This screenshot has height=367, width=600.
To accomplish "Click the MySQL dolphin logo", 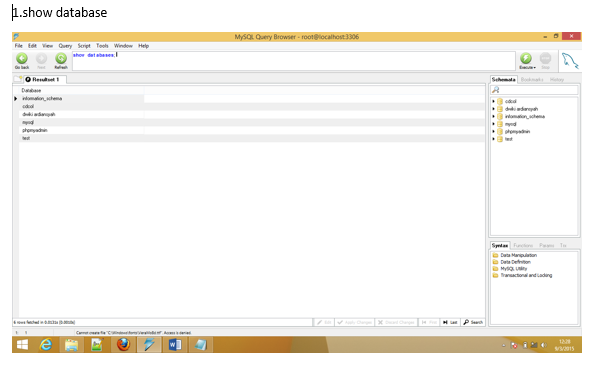I will click(x=570, y=61).
